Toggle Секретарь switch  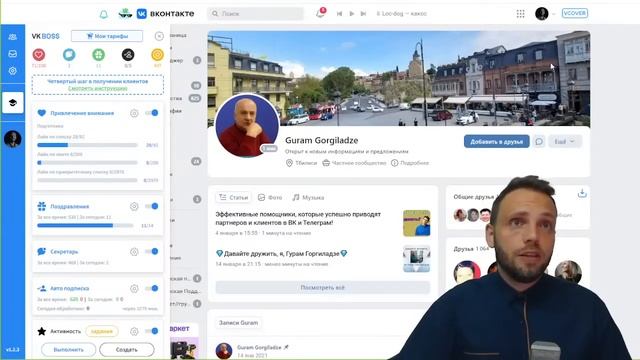(x=152, y=252)
